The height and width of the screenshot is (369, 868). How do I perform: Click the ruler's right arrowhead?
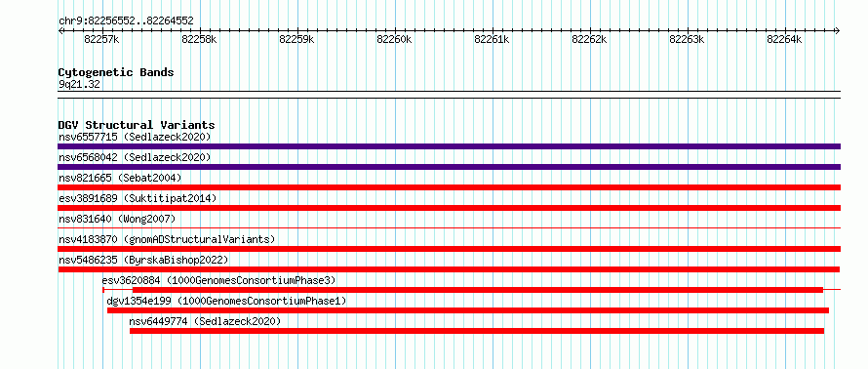pos(838,30)
